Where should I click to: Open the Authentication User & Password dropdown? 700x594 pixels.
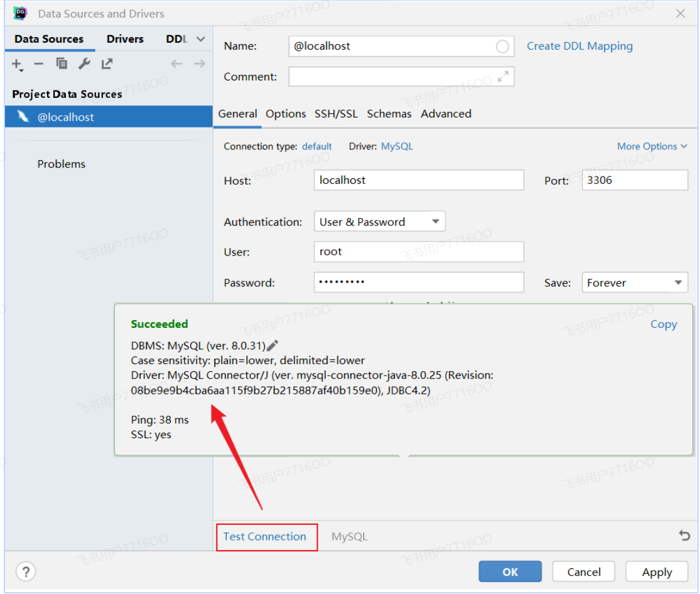[x=379, y=222]
